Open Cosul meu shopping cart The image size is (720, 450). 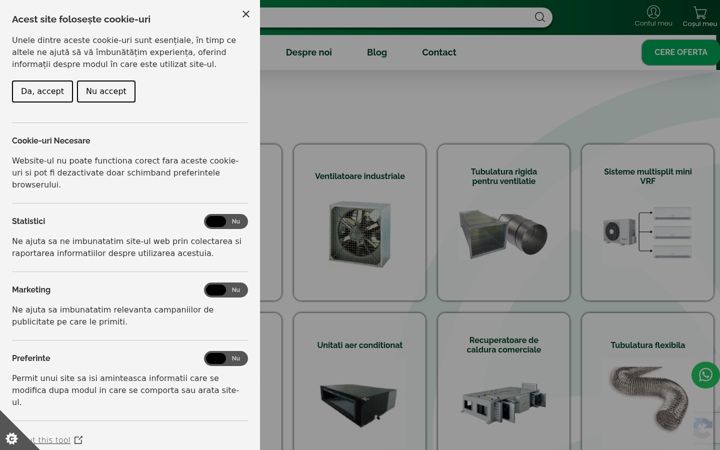click(699, 16)
